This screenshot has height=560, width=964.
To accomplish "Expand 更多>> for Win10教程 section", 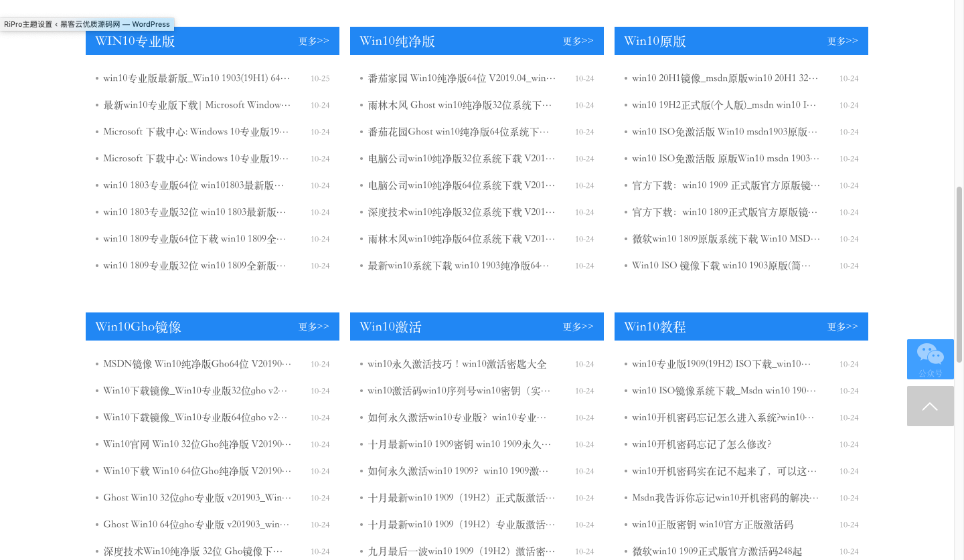I will coord(842,326).
